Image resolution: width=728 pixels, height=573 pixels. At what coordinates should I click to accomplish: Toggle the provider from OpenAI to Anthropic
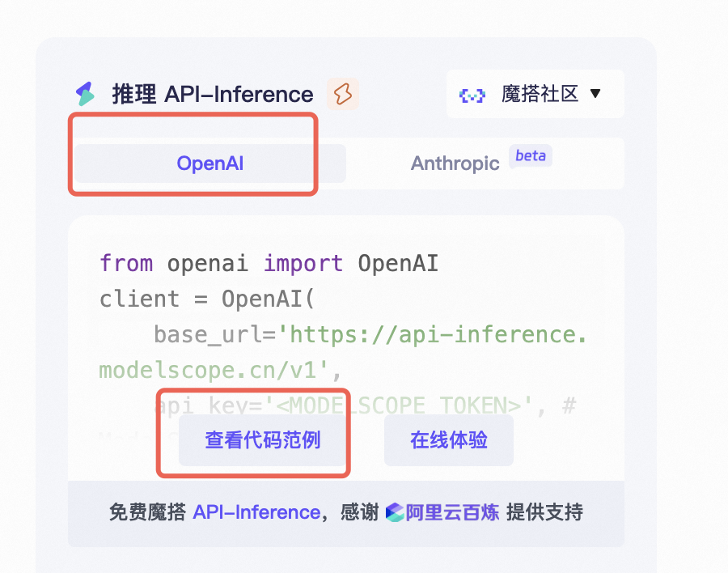(x=455, y=163)
